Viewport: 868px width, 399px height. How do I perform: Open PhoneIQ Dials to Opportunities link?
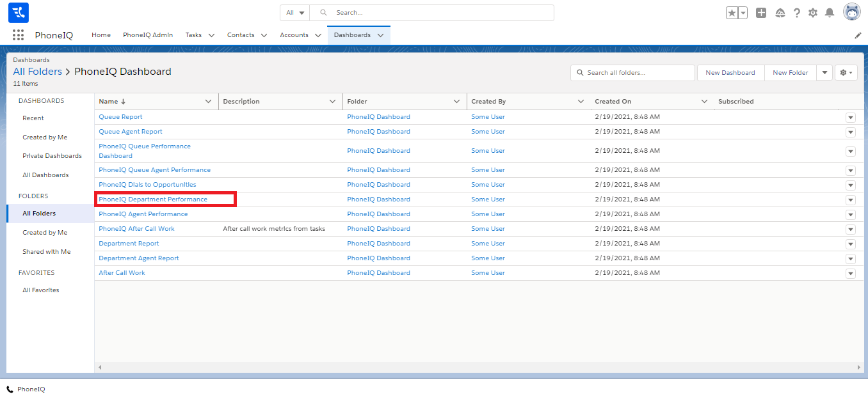click(147, 185)
